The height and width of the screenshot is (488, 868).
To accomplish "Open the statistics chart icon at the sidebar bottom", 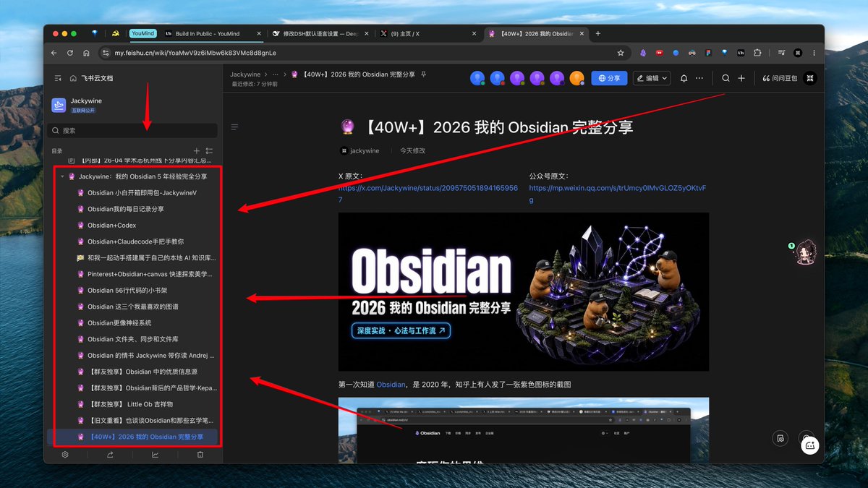I will click(x=155, y=455).
